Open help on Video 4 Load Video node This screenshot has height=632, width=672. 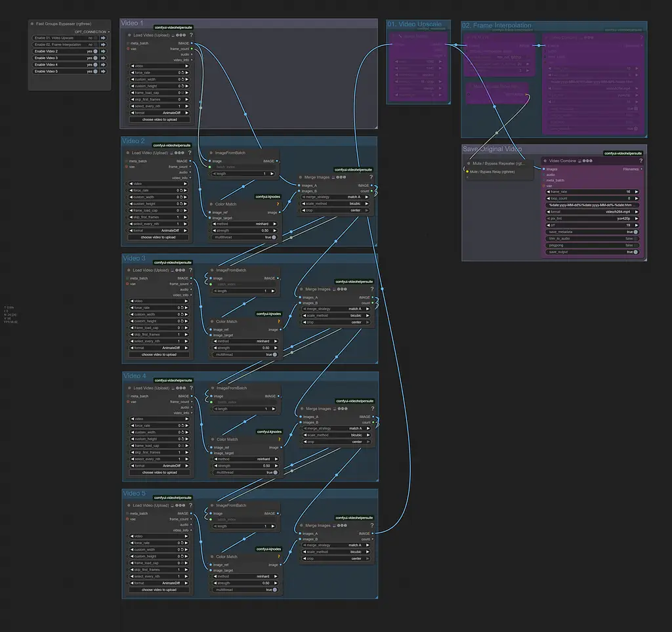pyautogui.click(x=191, y=388)
